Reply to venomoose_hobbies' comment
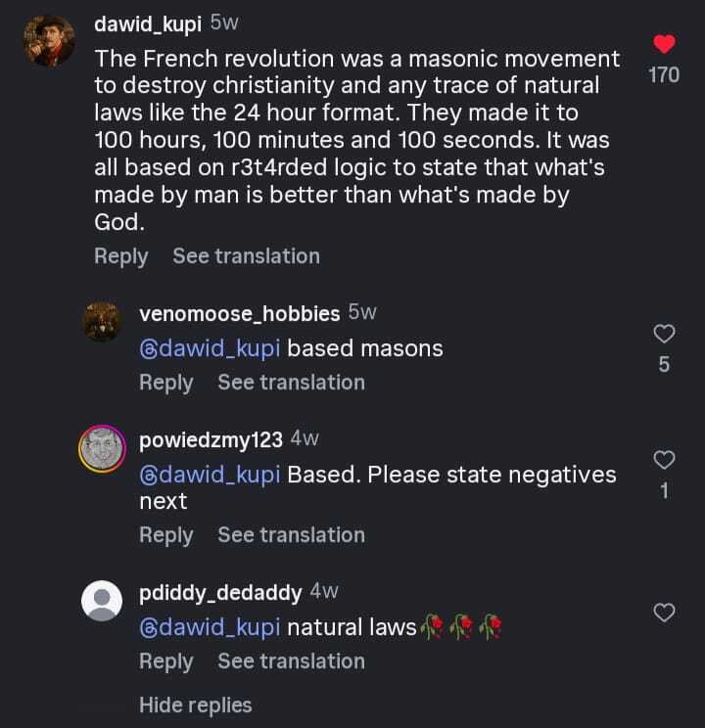 point(165,382)
